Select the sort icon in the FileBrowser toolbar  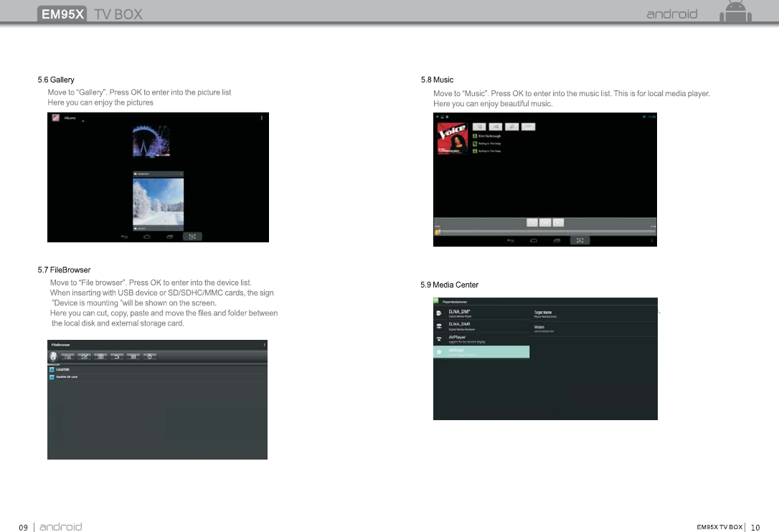pos(134,356)
